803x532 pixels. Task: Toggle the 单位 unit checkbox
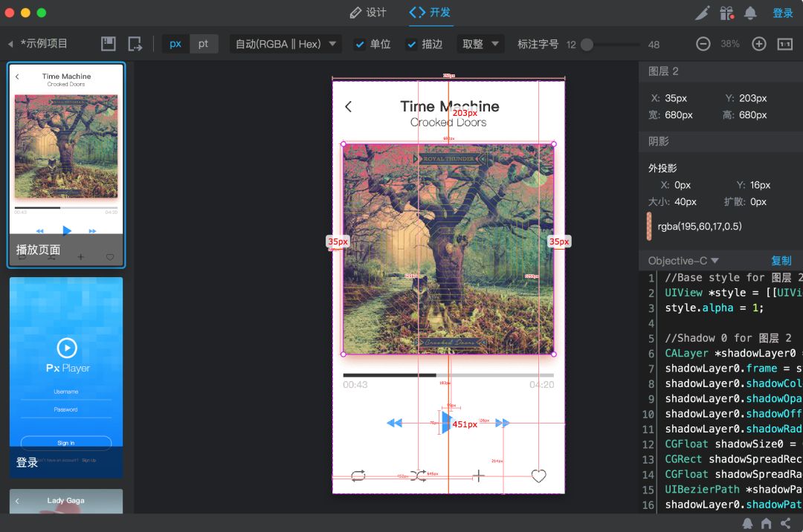tap(360, 45)
